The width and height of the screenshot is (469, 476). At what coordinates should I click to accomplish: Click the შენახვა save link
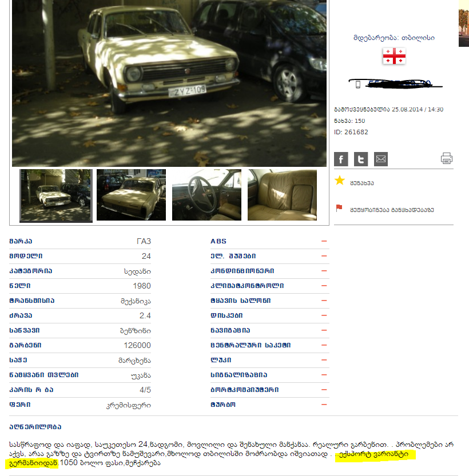(362, 183)
